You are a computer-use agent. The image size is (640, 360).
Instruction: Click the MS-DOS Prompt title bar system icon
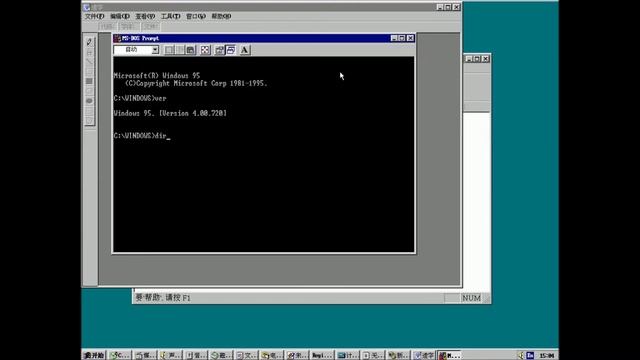tap(118, 38)
